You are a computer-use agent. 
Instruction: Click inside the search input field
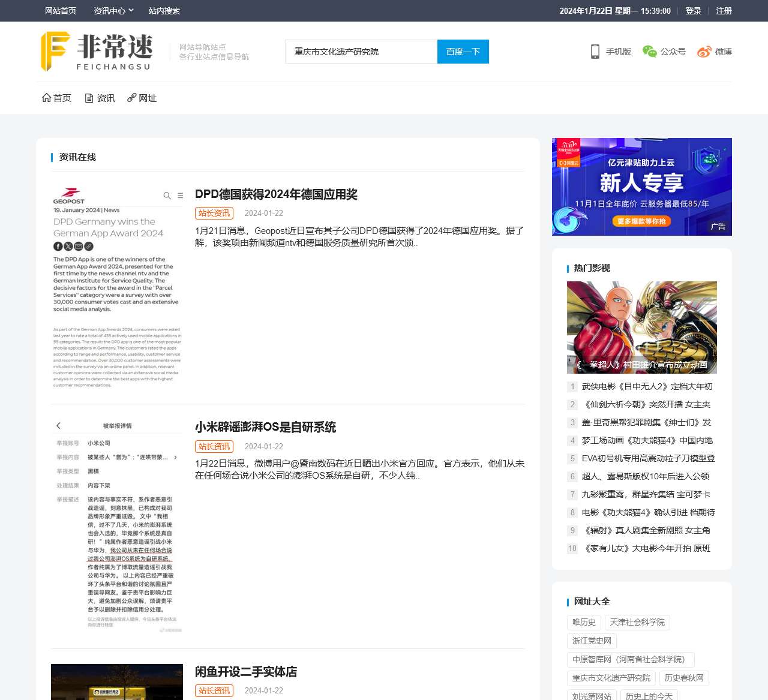[x=360, y=52]
